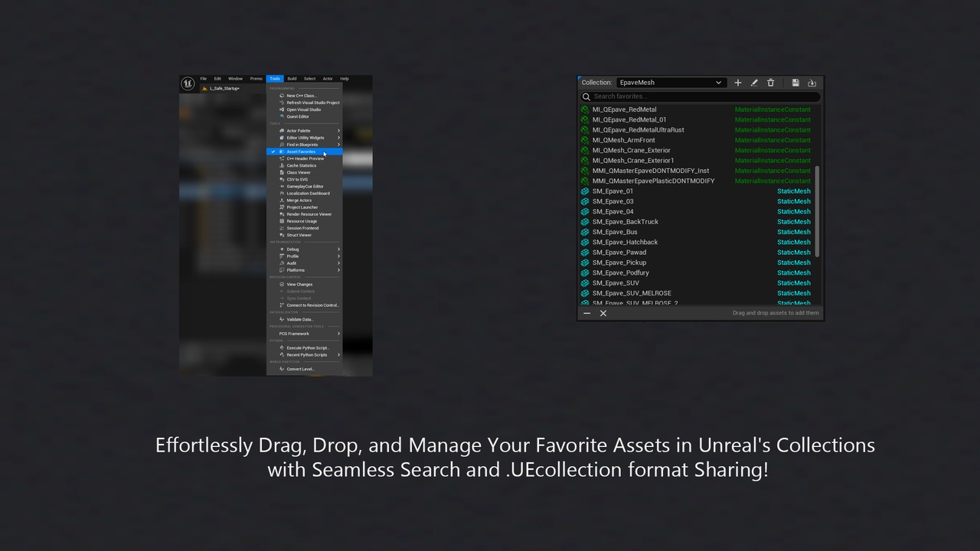Select C++ Header Preview entry
This screenshot has width=980, height=551.
coord(304,158)
